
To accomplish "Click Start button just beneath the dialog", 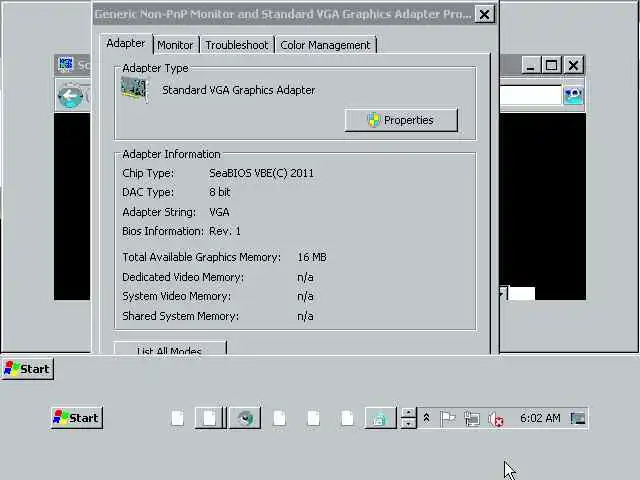I will coord(27,369).
